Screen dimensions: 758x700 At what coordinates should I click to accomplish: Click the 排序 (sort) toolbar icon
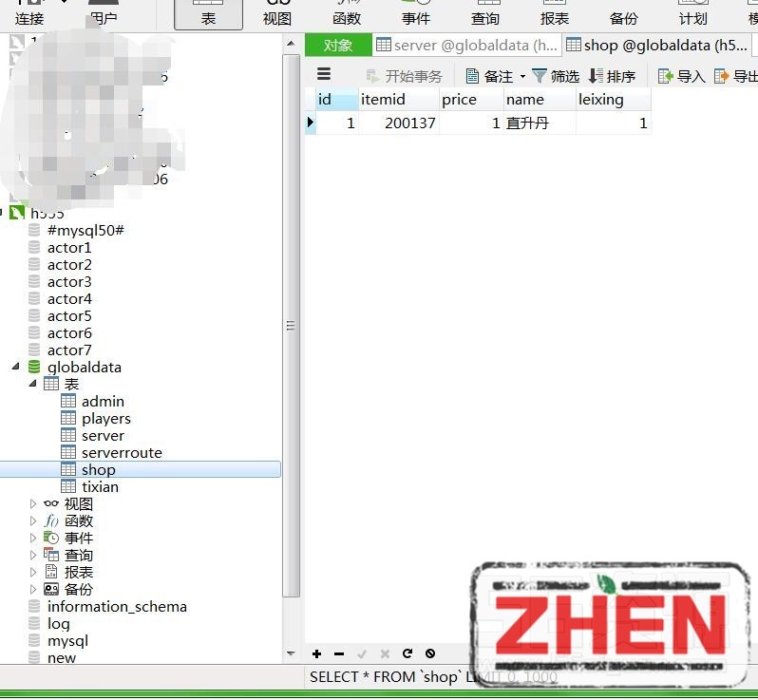click(x=596, y=76)
